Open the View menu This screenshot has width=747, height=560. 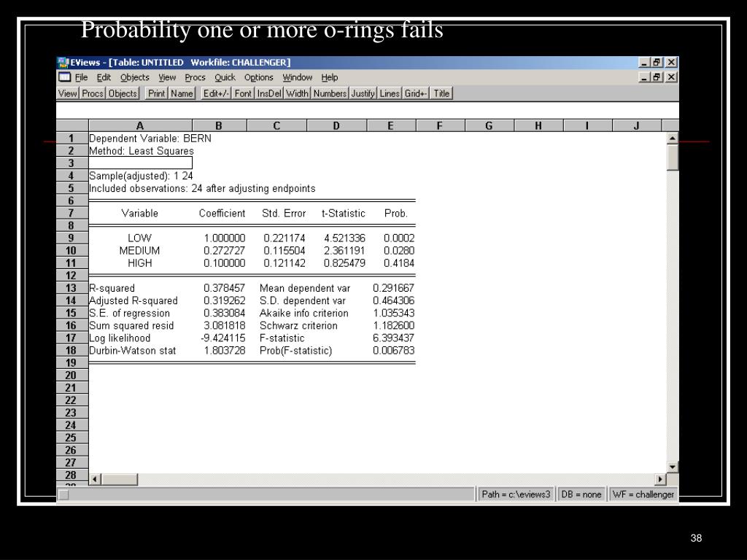coord(167,77)
